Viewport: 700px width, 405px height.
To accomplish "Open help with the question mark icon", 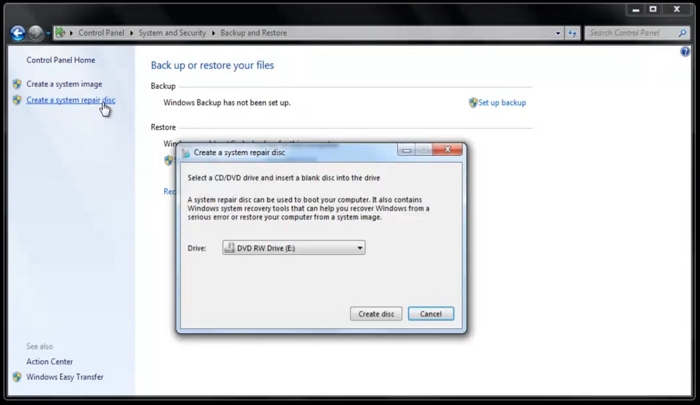I will pos(685,52).
